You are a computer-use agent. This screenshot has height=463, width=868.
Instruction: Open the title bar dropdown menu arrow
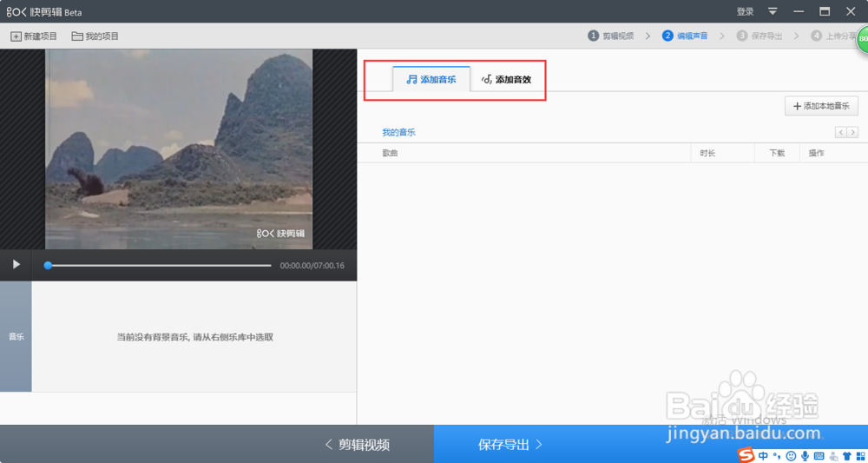click(x=773, y=11)
